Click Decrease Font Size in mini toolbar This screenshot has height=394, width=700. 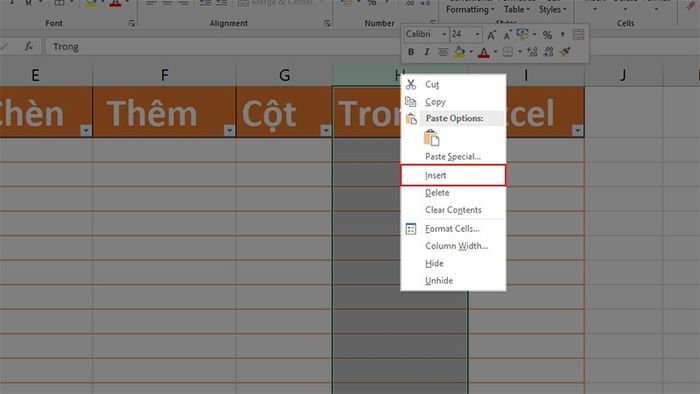pyautogui.click(x=507, y=35)
